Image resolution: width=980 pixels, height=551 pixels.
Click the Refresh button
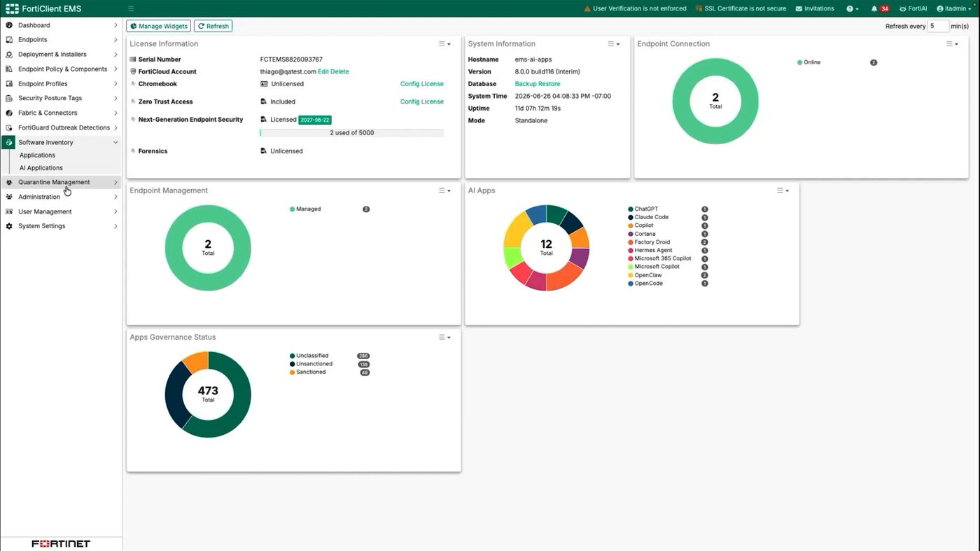click(x=213, y=26)
